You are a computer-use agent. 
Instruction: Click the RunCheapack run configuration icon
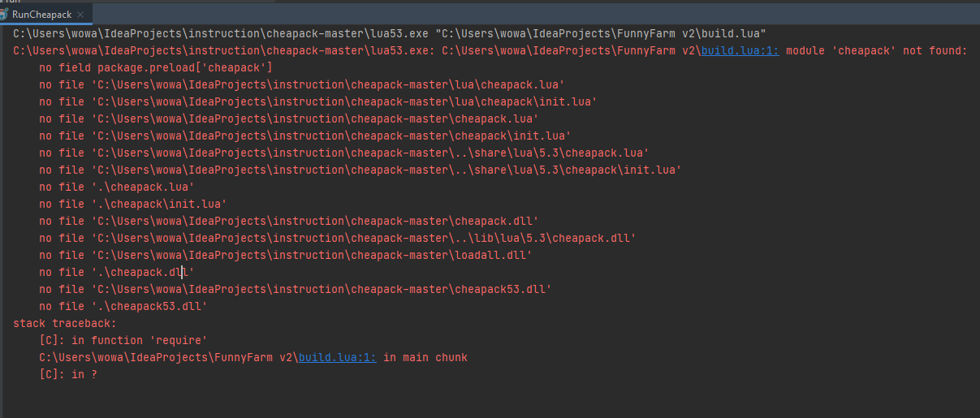coord(6,15)
